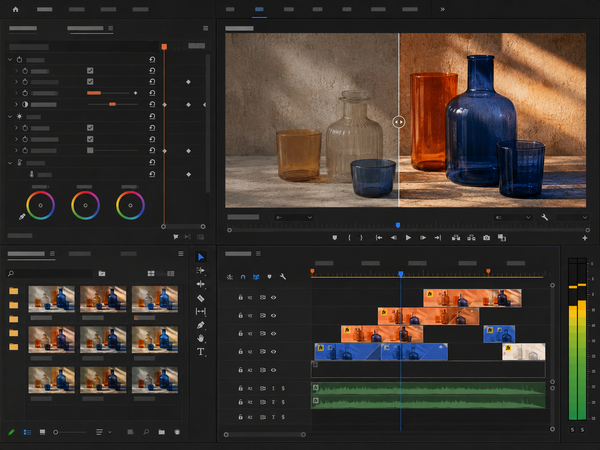Add a marker from timeline header
Image resolution: width=600 pixels, height=450 pixels.
(x=269, y=277)
